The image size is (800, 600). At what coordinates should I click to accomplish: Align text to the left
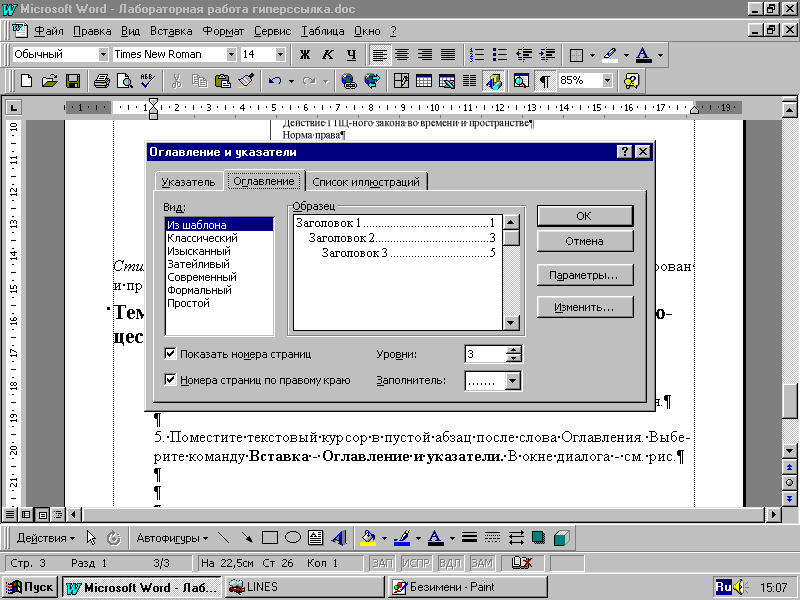pyautogui.click(x=379, y=54)
